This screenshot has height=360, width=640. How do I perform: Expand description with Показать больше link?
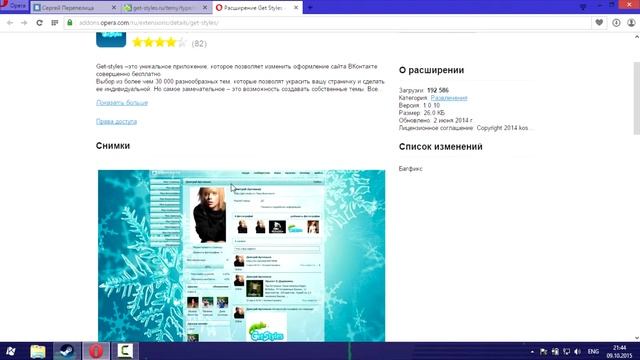pos(122,103)
